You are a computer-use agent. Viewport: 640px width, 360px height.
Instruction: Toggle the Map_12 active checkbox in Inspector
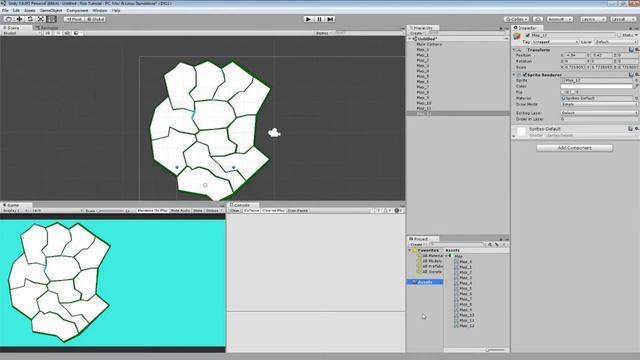[527, 36]
